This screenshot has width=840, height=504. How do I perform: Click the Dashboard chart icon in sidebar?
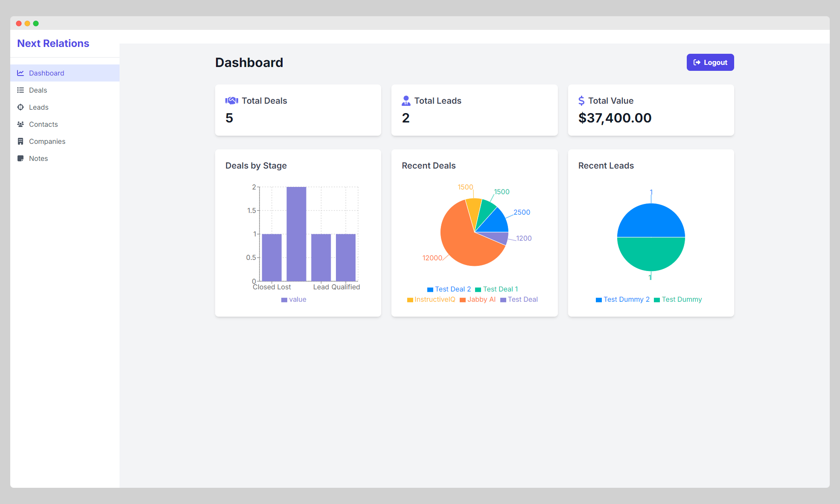click(20, 73)
